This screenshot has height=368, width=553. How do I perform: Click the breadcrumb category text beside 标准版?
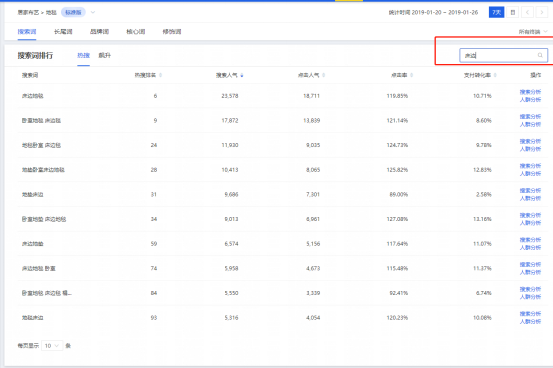click(37, 12)
